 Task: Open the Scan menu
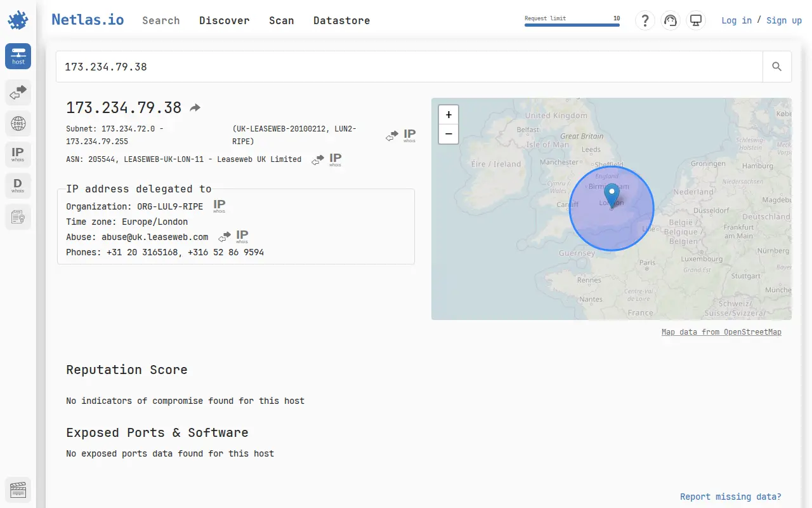[x=282, y=20]
